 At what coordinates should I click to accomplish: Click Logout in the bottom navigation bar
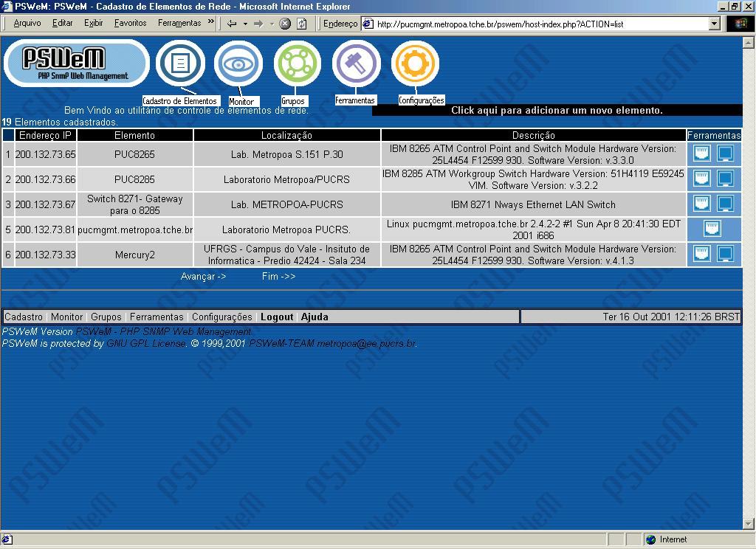(x=277, y=317)
